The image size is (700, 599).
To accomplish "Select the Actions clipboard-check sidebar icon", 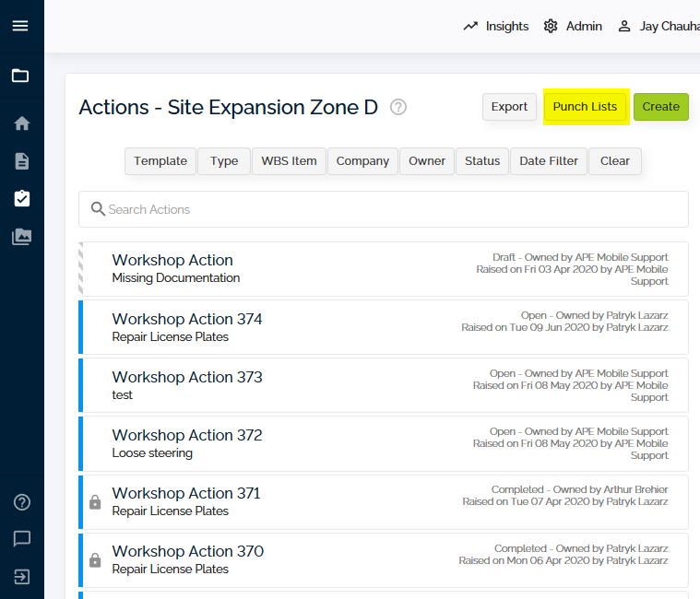I will 21,198.
